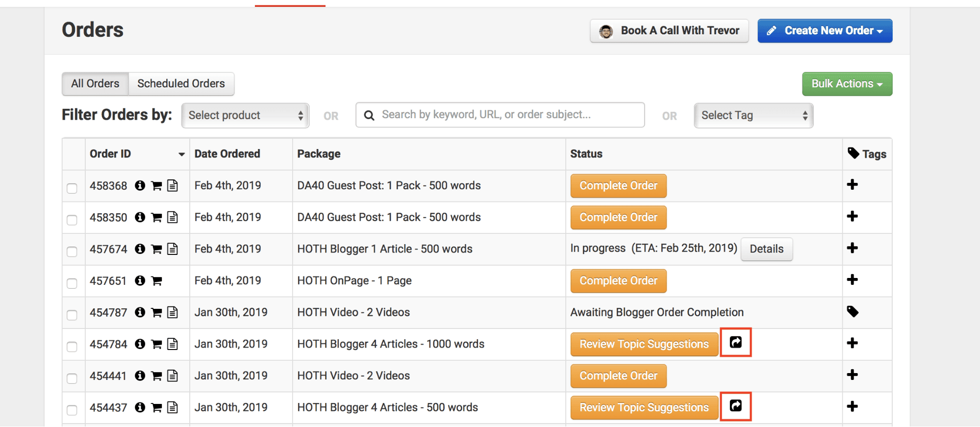Select the checkbox for order 458368

[72, 188]
